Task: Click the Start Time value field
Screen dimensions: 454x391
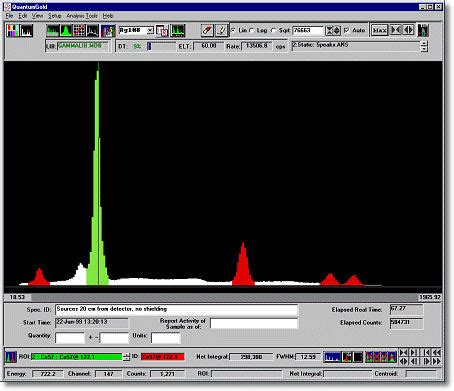Action: point(91,322)
